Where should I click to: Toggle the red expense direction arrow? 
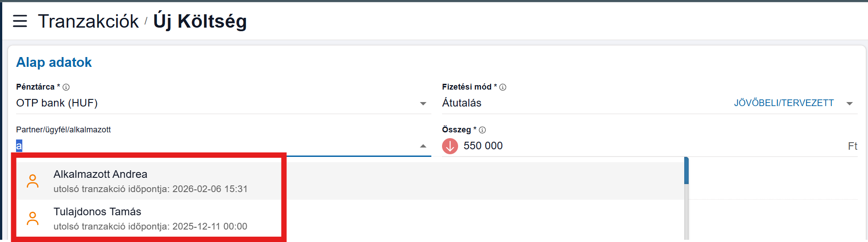(x=450, y=146)
